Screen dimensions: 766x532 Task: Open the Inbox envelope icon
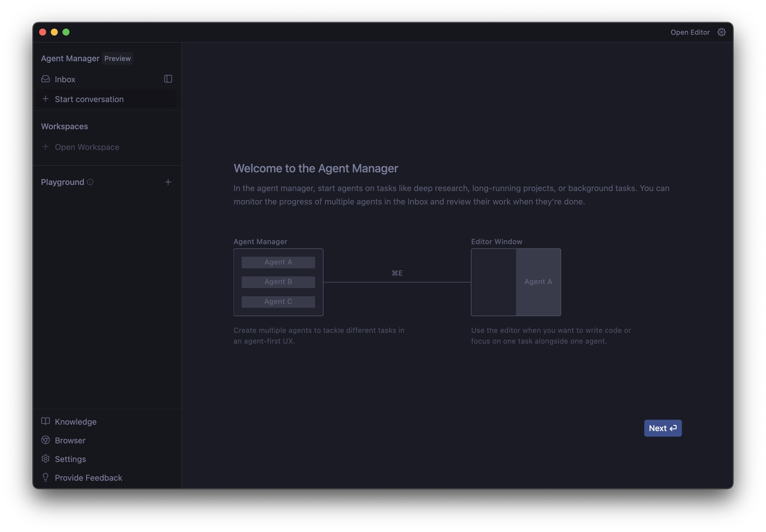coord(45,78)
